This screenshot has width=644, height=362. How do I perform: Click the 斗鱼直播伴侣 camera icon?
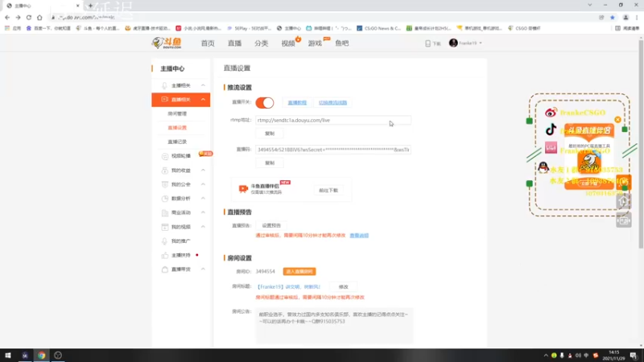[243, 188]
